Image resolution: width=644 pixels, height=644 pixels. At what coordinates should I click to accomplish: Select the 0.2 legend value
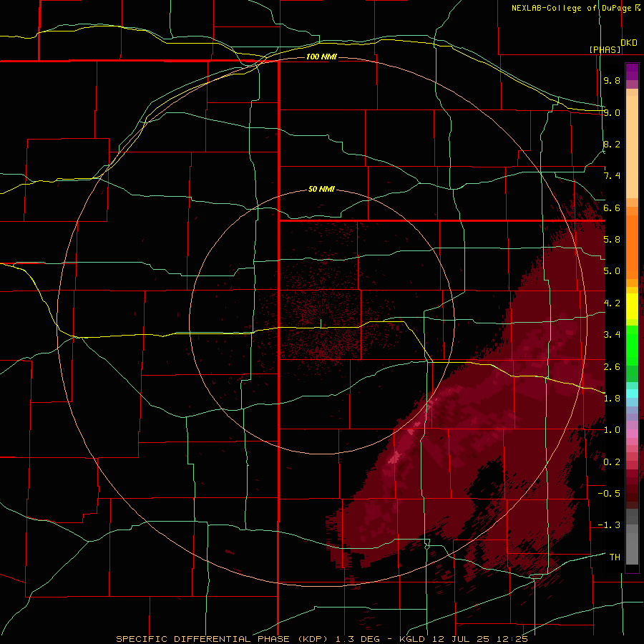(612, 462)
